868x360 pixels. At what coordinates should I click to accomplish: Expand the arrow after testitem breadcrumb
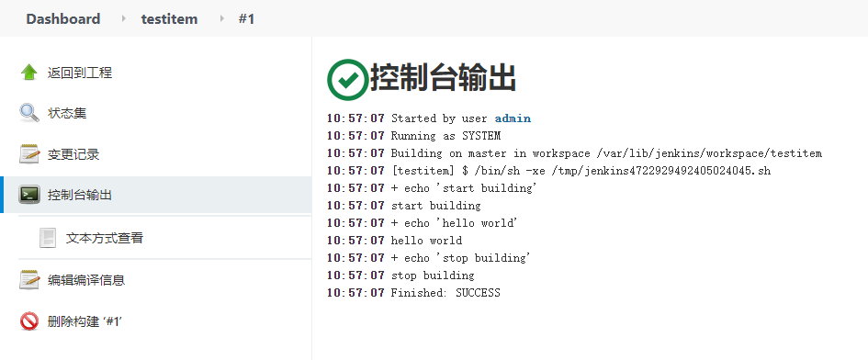tap(221, 18)
